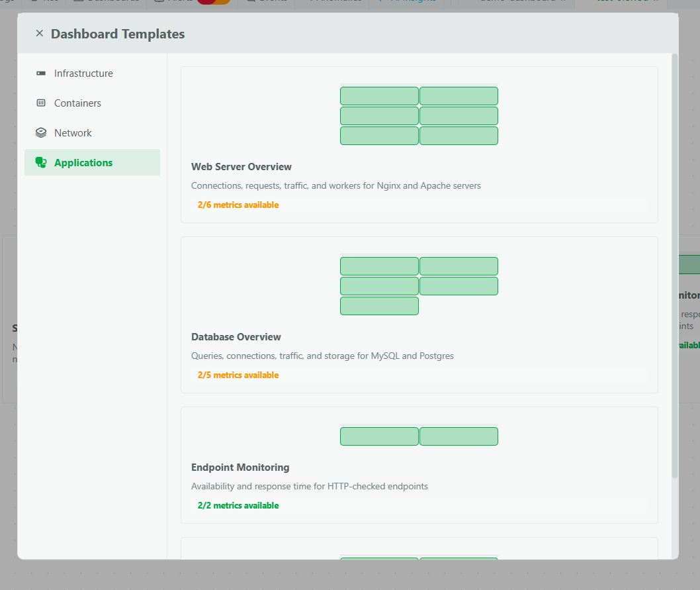This screenshot has height=590, width=700.
Task: Click the Endpoint Monitoring template thumbnail
Action: click(419, 436)
